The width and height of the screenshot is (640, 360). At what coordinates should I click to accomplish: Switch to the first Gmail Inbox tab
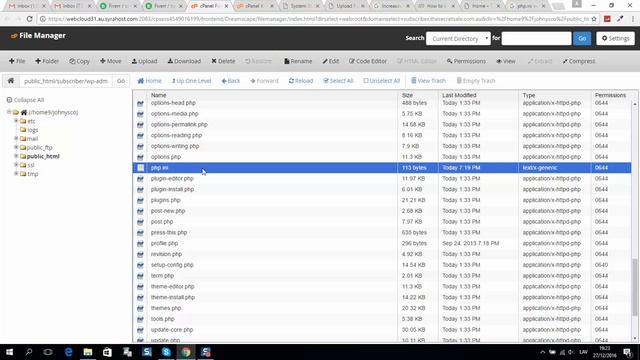pos(27,6)
